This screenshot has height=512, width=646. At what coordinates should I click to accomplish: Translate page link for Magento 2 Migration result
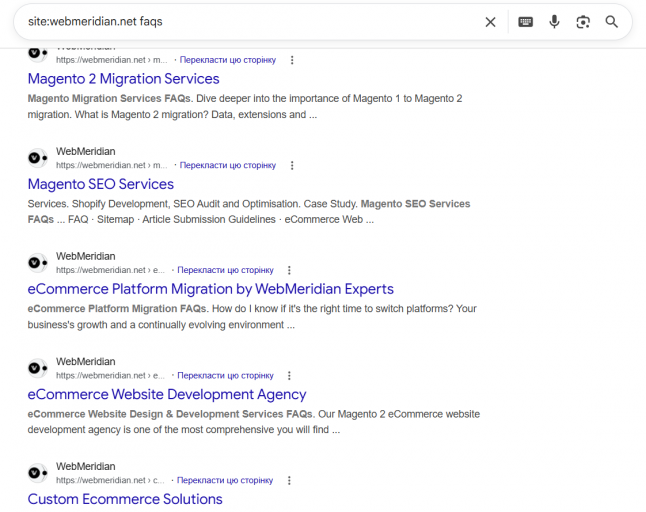point(228,60)
